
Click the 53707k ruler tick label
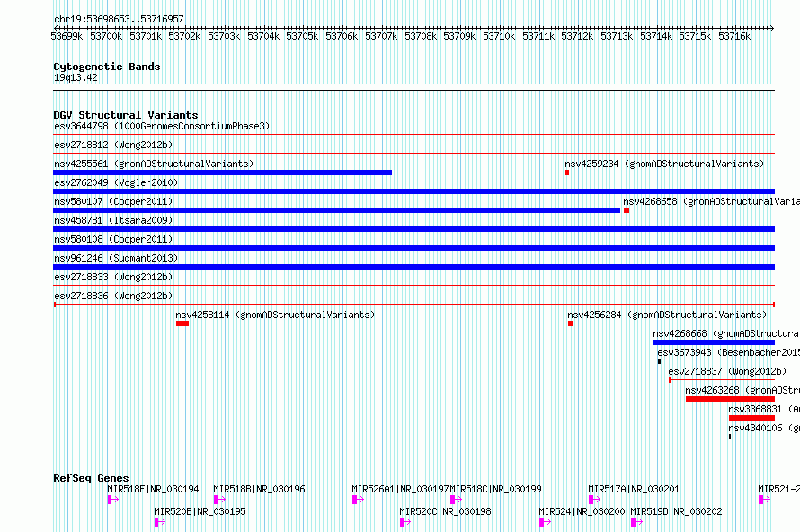click(x=381, y=36)
